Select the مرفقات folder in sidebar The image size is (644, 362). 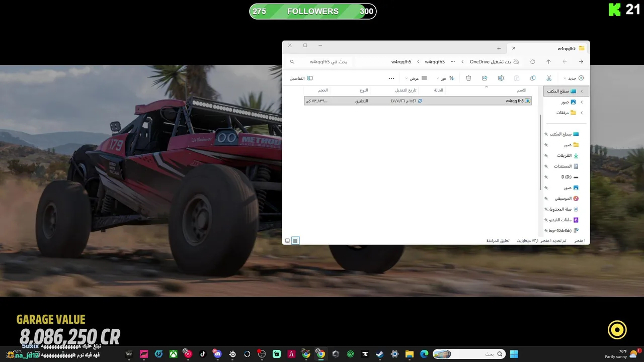coord(562,113)
